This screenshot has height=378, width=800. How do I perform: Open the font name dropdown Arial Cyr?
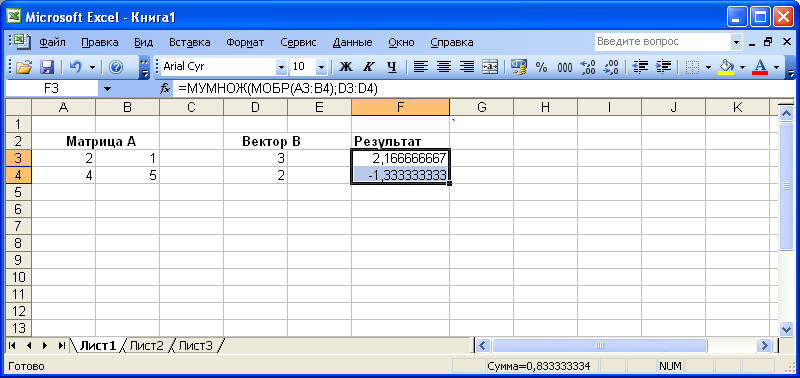(281, 67)
